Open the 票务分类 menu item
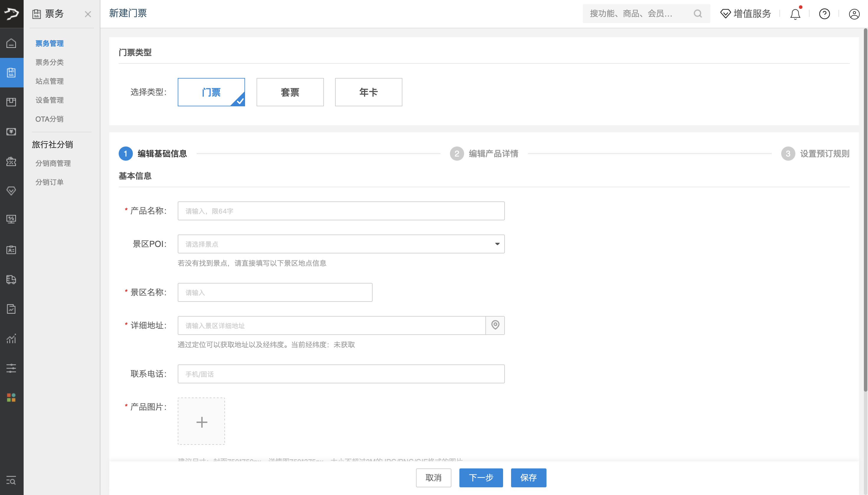 coord(50,62)
